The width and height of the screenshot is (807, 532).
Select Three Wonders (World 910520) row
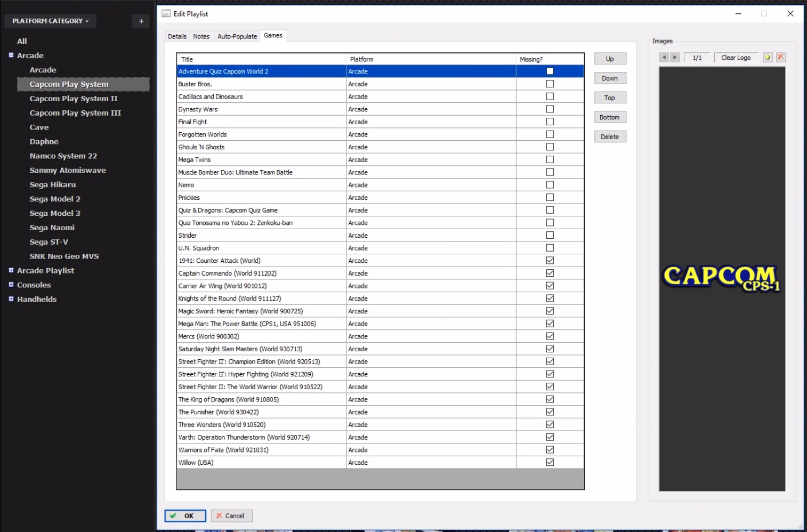pyautogui.click(x=380, y=425)
